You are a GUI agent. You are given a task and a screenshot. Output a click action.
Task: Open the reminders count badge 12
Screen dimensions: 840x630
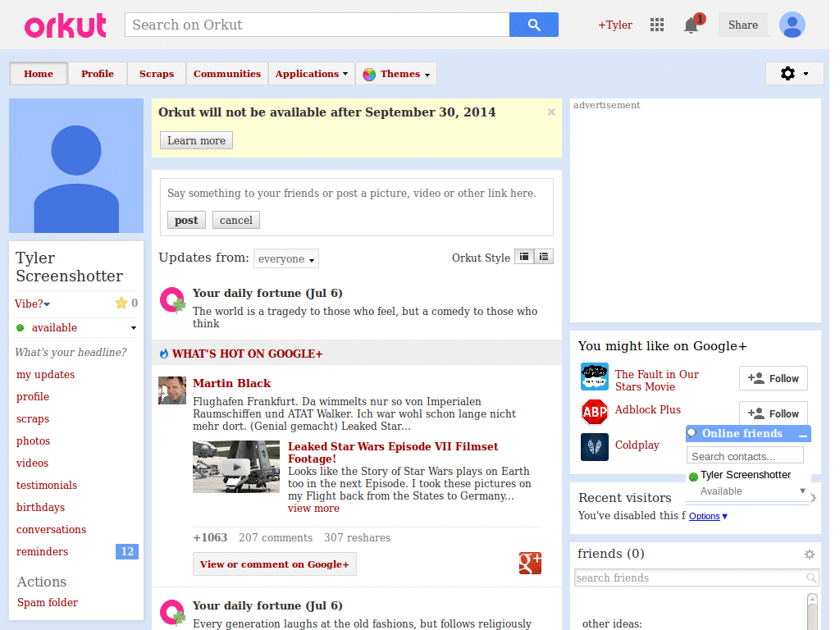pyautogui.click(x=127, y=551)
